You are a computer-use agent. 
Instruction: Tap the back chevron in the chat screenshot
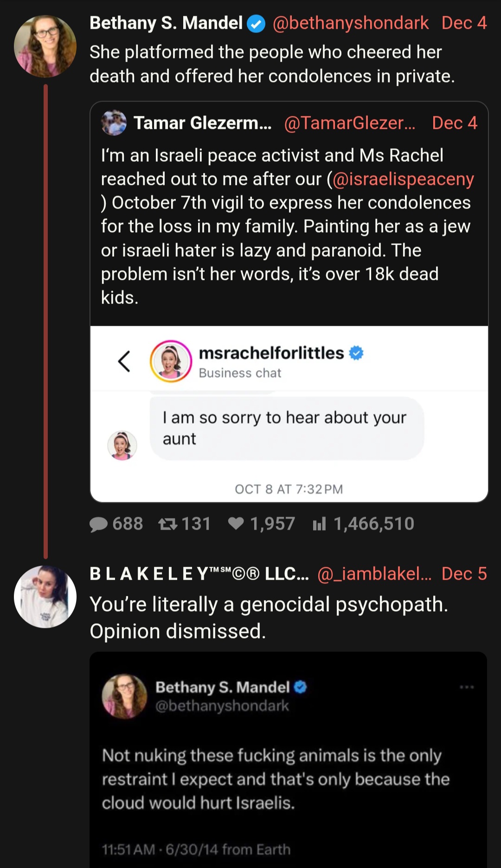pyautogui.click(x=124, y=361)
